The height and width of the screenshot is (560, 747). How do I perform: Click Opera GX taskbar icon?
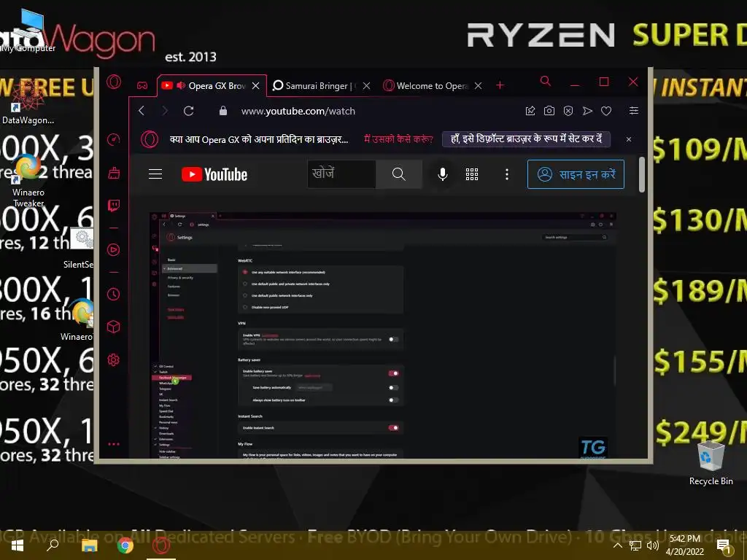(161, 545)
